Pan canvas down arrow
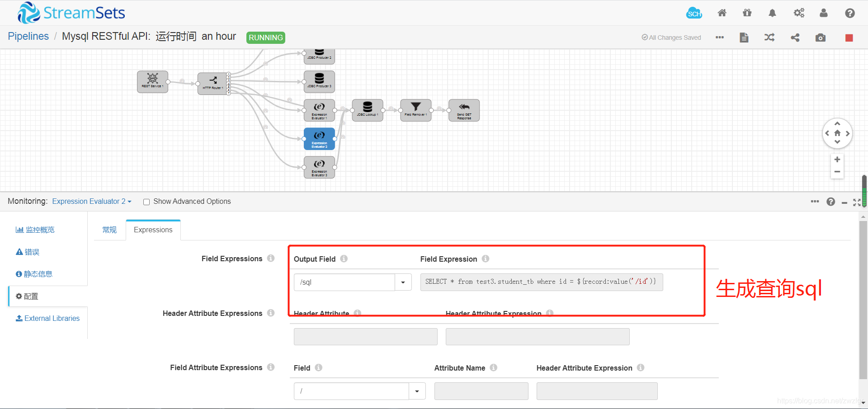Screen dimensions: 868x409 (837, 142)
